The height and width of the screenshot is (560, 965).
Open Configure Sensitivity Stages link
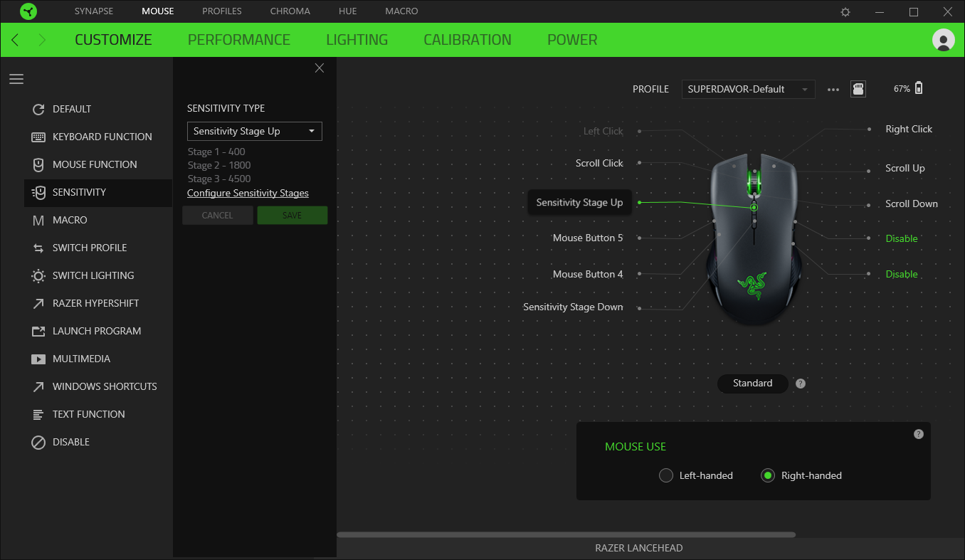[x=248, y=193]
